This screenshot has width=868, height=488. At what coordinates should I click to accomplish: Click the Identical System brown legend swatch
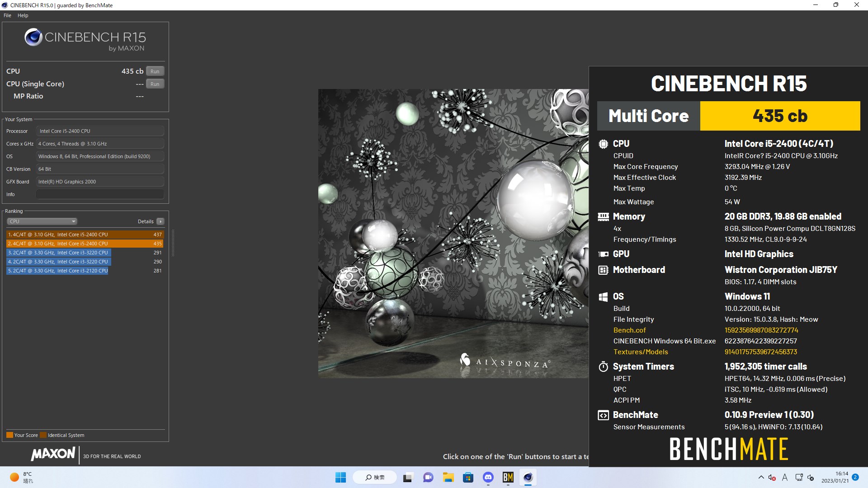pyautogui.click(x=43, y=435)
